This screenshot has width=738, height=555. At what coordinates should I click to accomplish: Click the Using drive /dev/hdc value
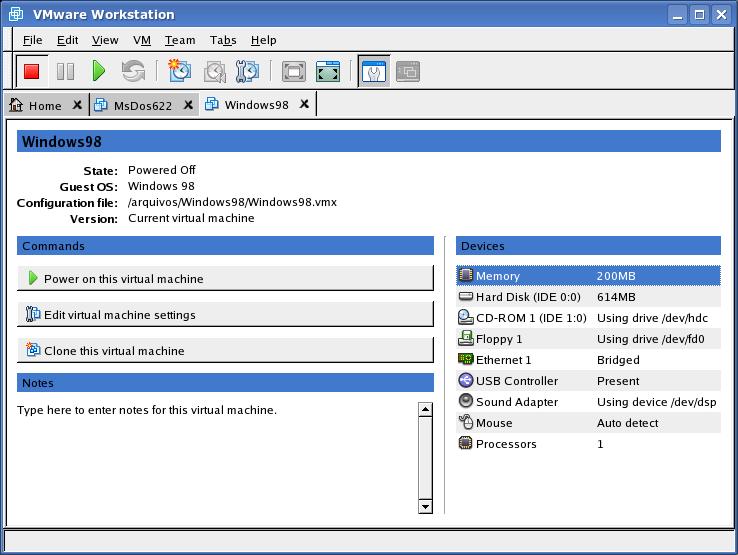652,318
